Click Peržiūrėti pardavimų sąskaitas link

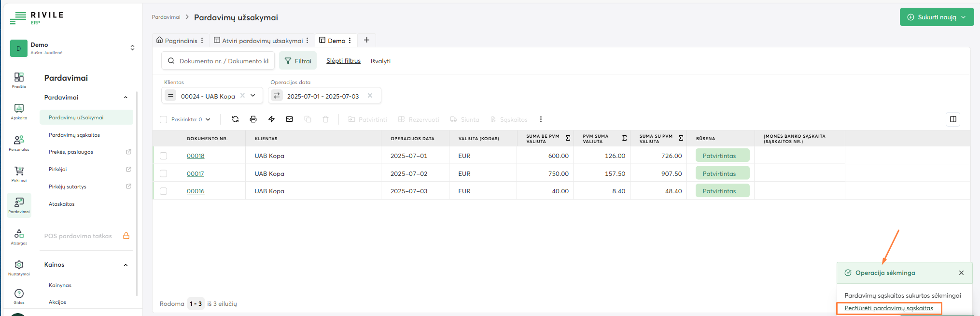click(888, 308)
